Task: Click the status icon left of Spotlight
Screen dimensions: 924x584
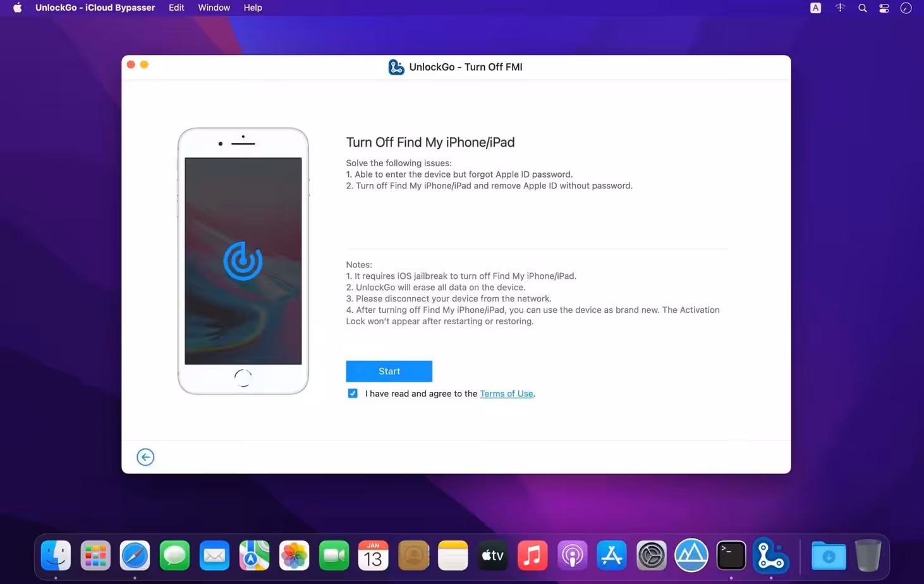Action: coord(839,8)
